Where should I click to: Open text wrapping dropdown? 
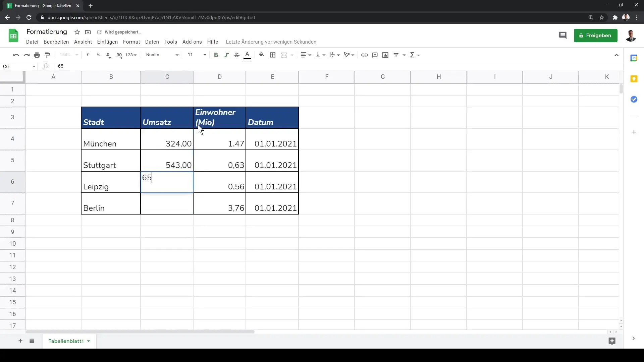tap(335, 55)
